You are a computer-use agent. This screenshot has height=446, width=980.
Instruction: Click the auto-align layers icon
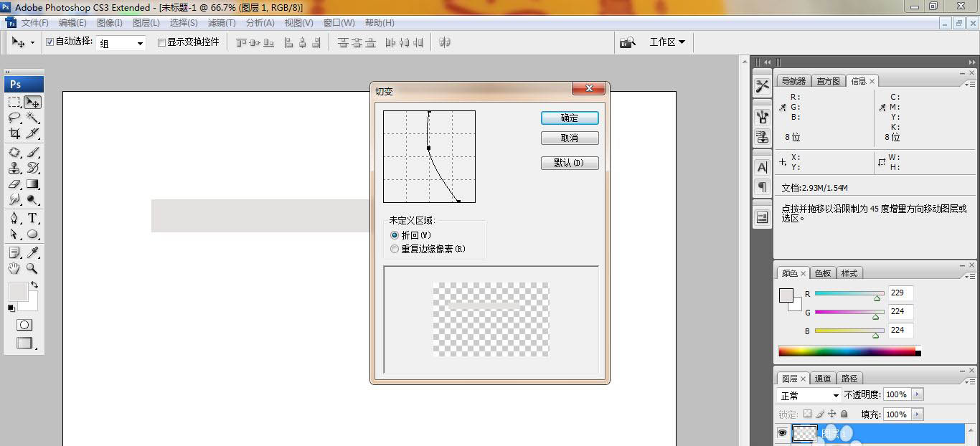coord(445,42)
